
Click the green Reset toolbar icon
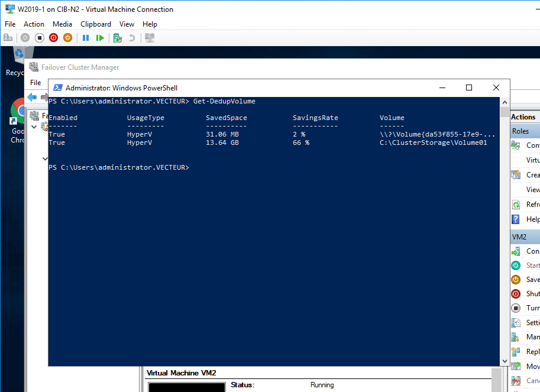[x=100, y=38]
